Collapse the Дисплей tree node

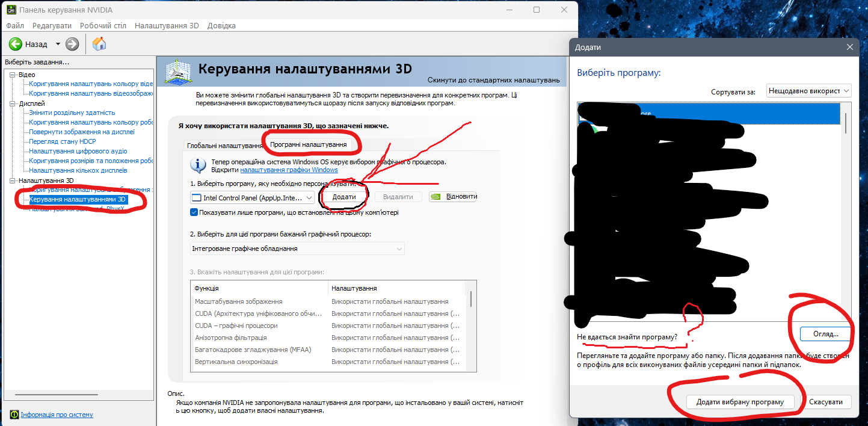pos(13,103)
